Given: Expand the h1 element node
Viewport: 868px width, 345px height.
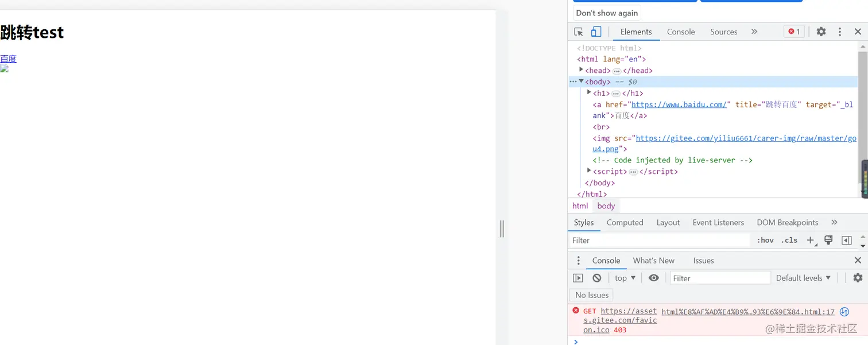Looking at the screenshot, I should (x=589, y=92).
